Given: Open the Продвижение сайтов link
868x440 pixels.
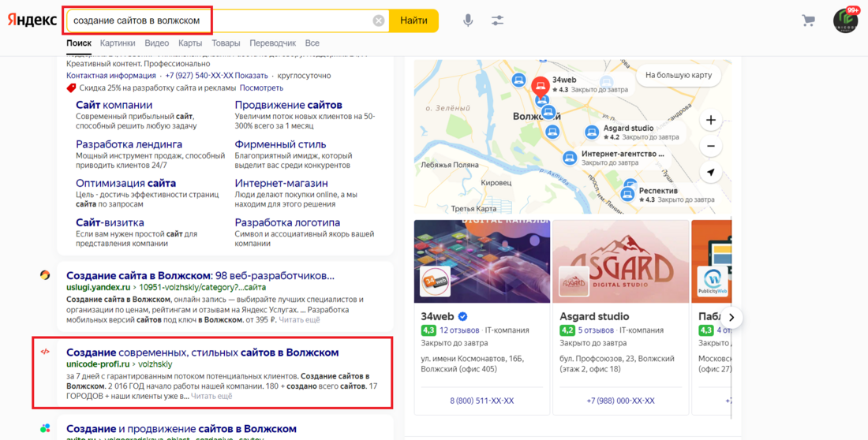Looking at the screenshot, I should pos(288,105).
